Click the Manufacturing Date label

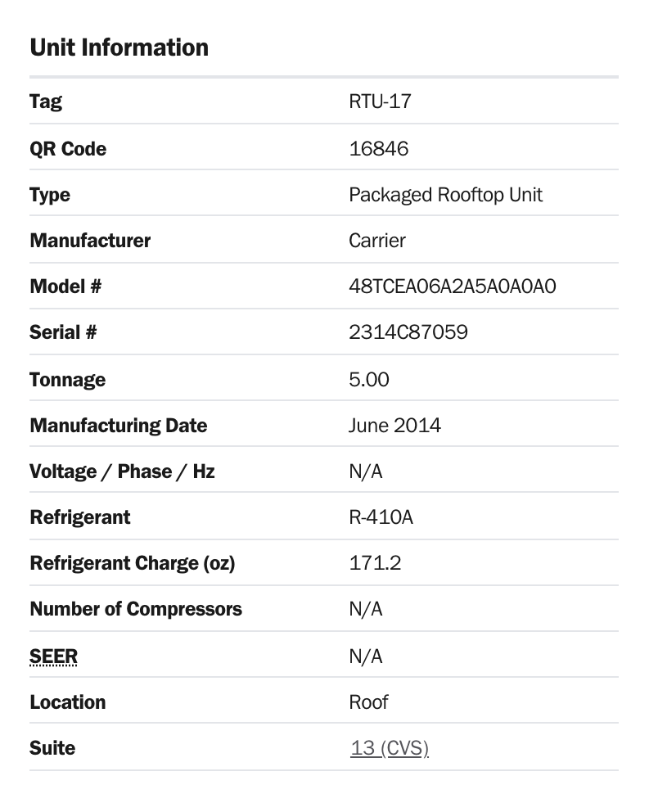tap(119, 426)
